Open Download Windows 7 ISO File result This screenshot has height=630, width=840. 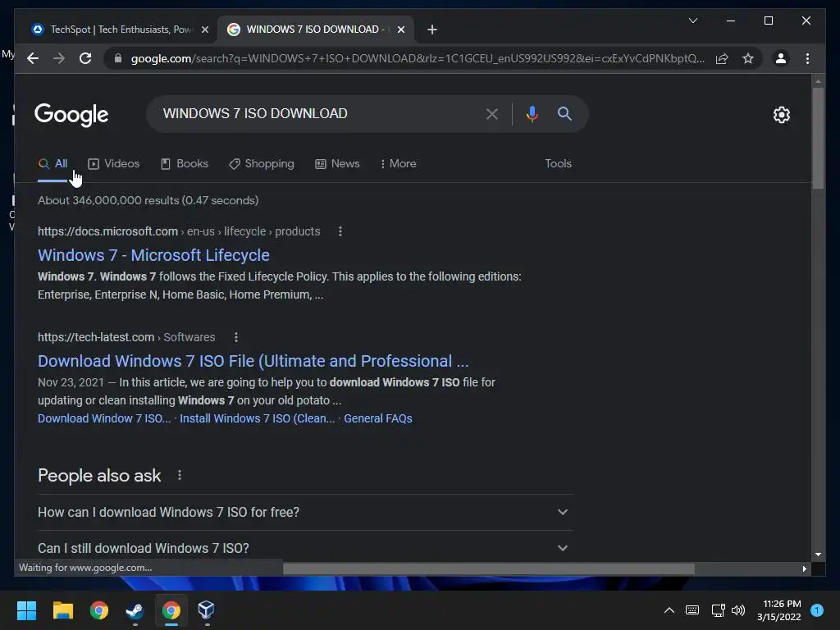[x=253, y=361]
